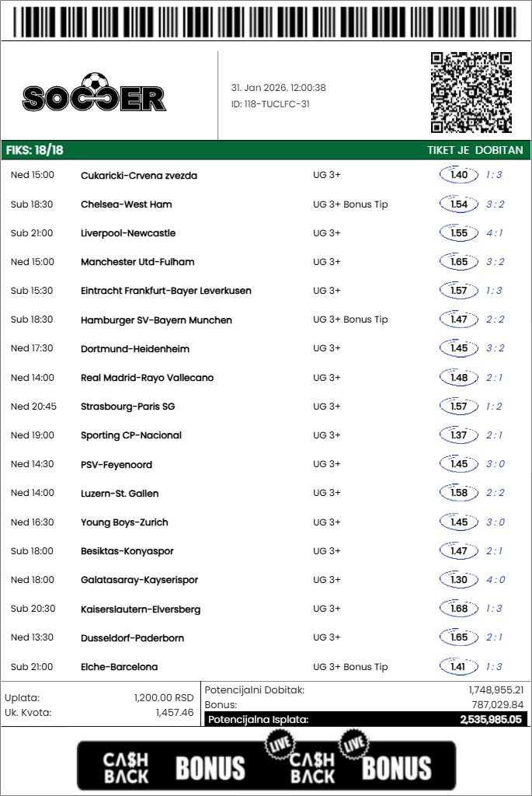Open the Liverpool-Newcastle match

tap(128, 233)
